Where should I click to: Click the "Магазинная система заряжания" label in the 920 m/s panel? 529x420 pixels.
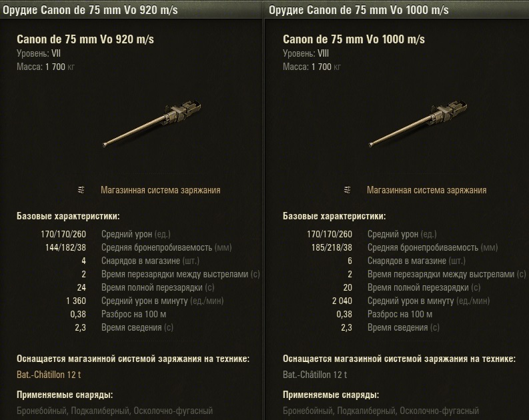160,190
